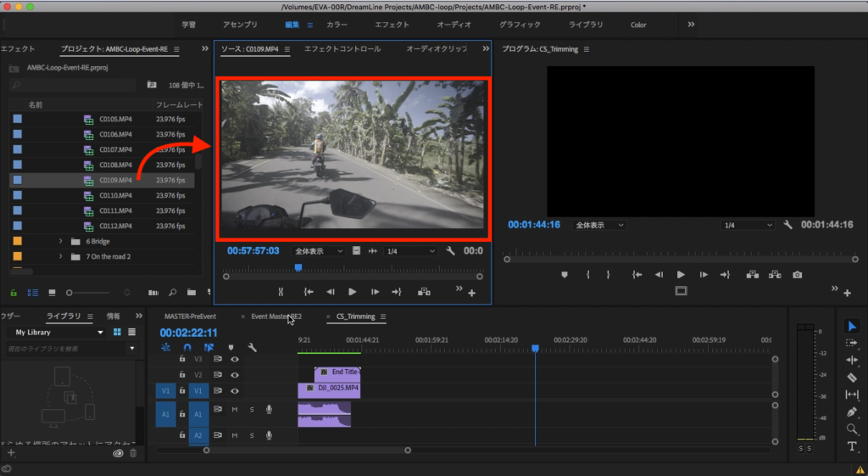Open the エフェクト workspace tab

click(x=392, y=25)
